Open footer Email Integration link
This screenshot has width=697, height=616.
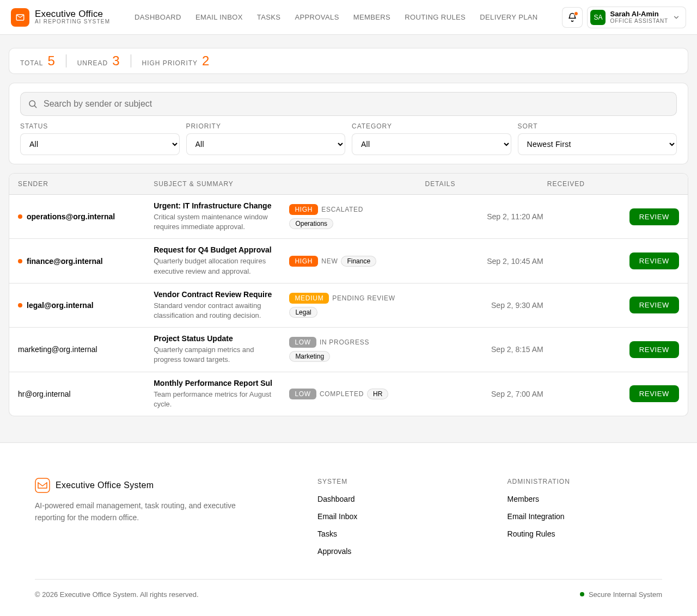coord(536,516)
